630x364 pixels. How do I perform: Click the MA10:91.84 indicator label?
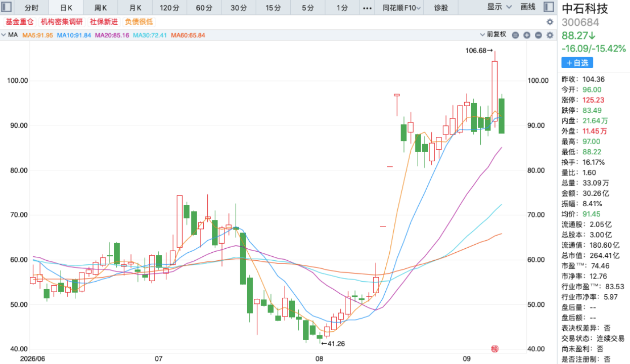click(x=74, y=35)
